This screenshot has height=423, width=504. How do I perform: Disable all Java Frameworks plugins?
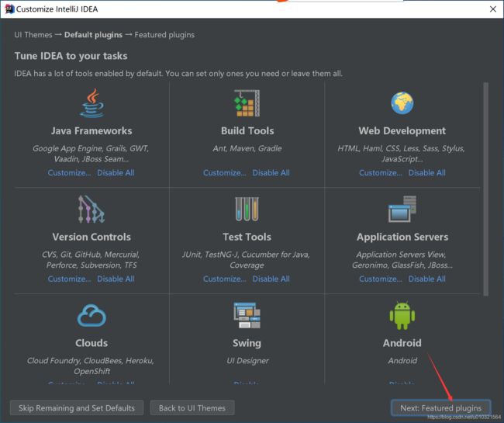click(x=116, y=173)
